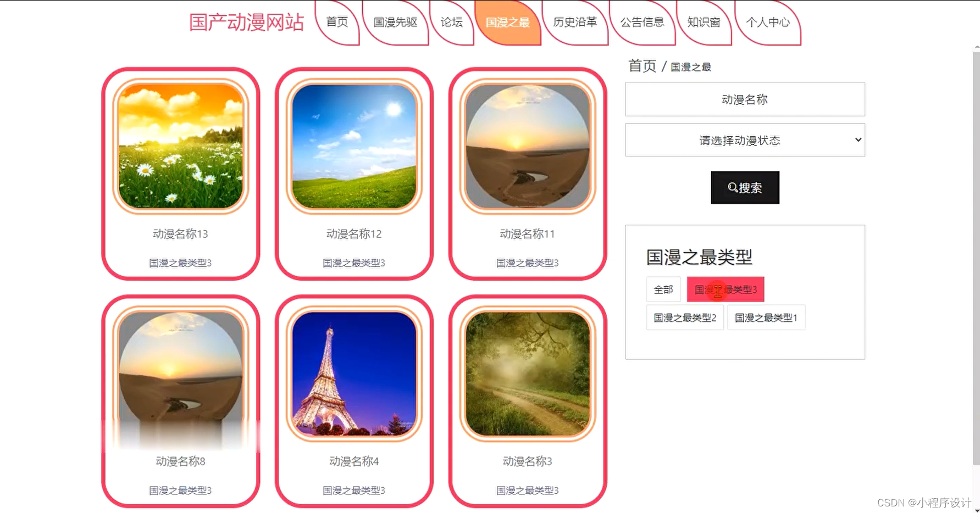980x513 pixels.
Task: Filter by 全部 category
Action: tap(663, 289)
